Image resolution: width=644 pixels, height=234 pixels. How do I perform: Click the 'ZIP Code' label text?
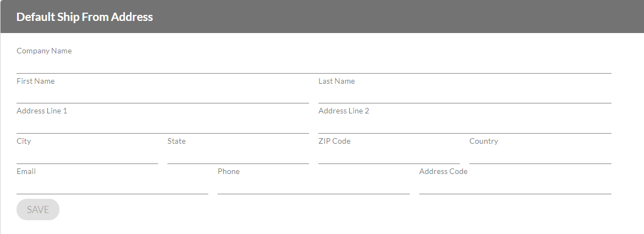(334, 142)
